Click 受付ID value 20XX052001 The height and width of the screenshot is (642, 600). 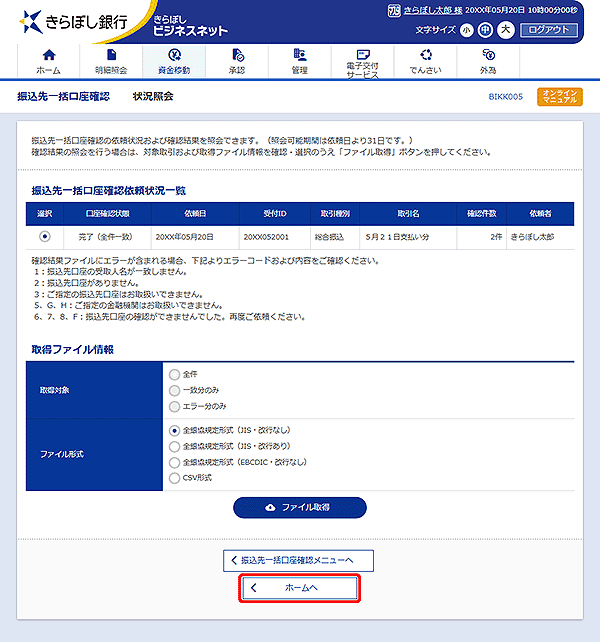(266, 237)
